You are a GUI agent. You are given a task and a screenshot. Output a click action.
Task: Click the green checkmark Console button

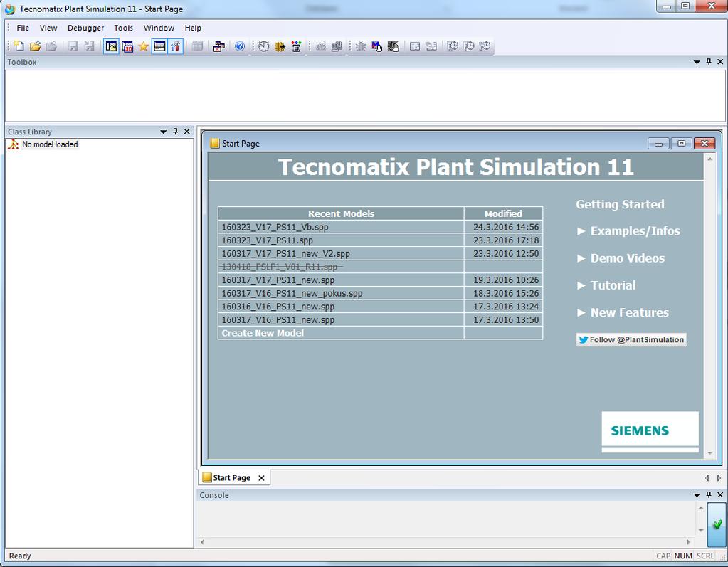point(717,524)
